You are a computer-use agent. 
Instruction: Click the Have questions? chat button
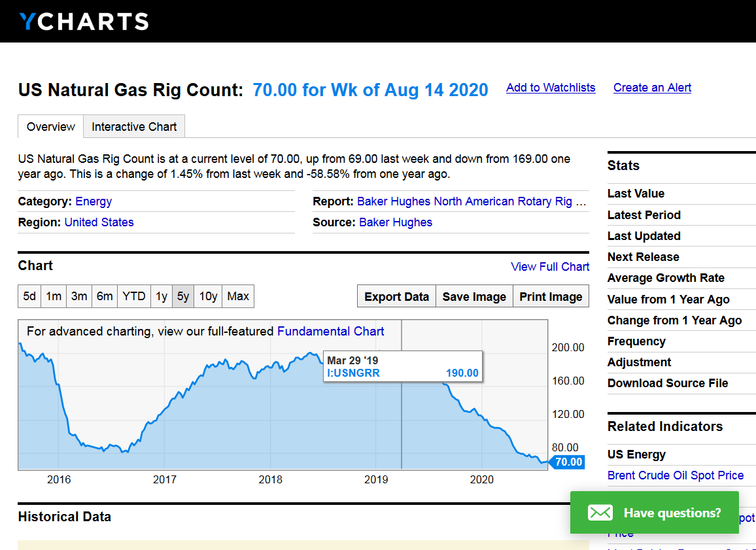654,513
